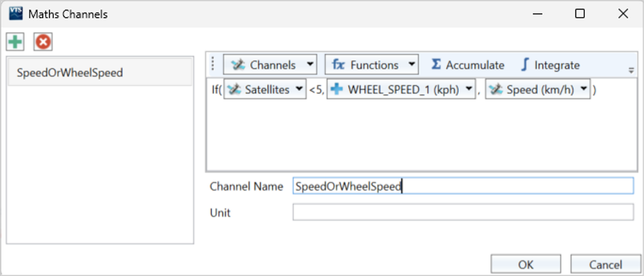The height and width of the screenshot is (276, 644).
Task: Close the Maths Channels dialog
Action: [x=623, y=14]
